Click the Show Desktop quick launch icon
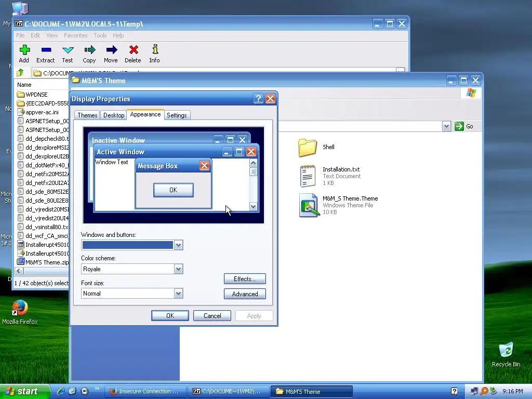The height and width of the screenshot is (399, 532). coord(73,391)
